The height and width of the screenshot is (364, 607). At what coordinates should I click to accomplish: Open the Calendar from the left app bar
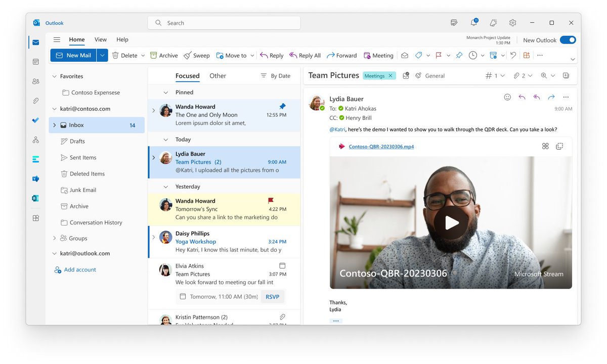(x=35, y=62)
